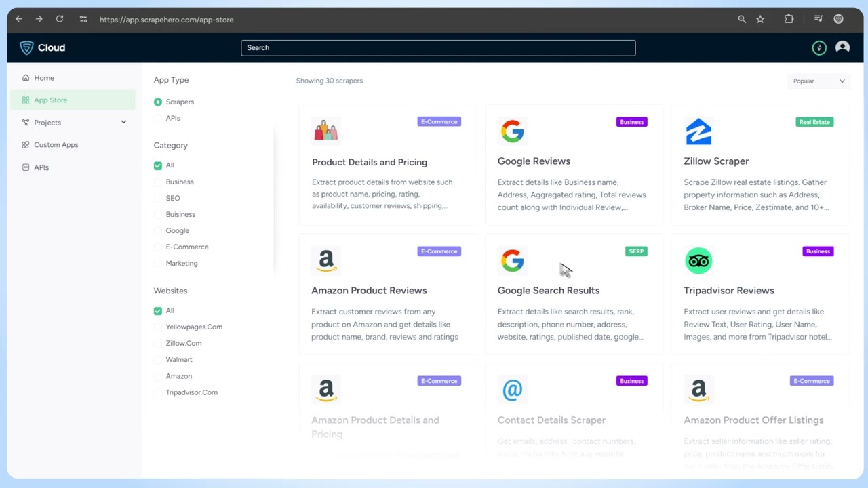Click the ScrapeHero Cloud logo

pos(43,47)
